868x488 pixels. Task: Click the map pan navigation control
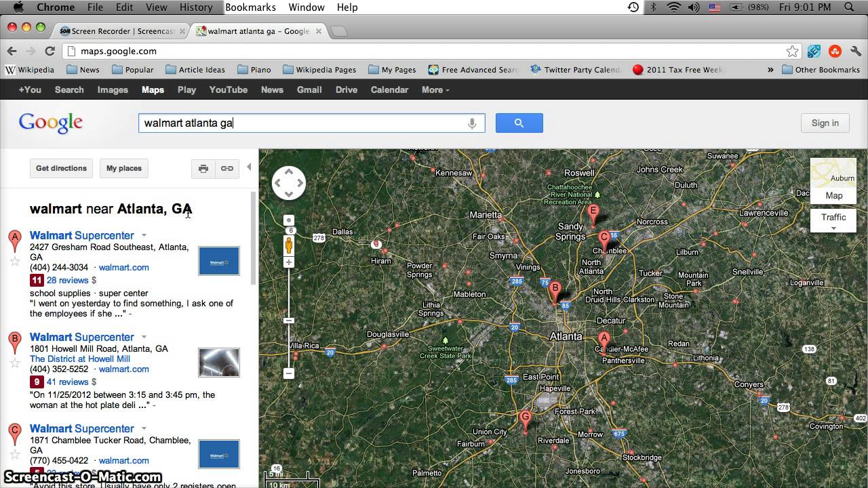[289, 183]
